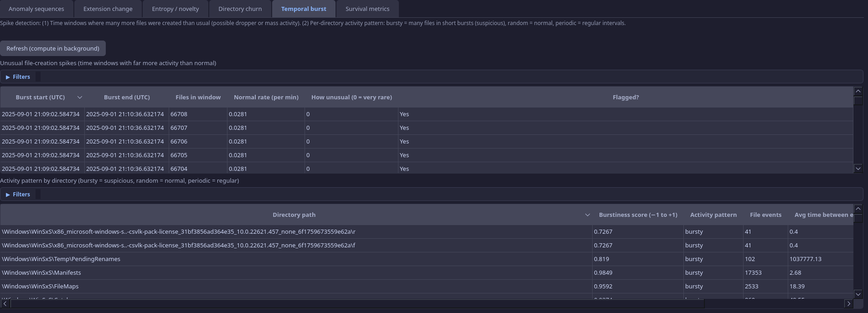Sort by Files in window column
Image resolution: width=868 pixels, height=313 pixels.
(x=198, y=97)
